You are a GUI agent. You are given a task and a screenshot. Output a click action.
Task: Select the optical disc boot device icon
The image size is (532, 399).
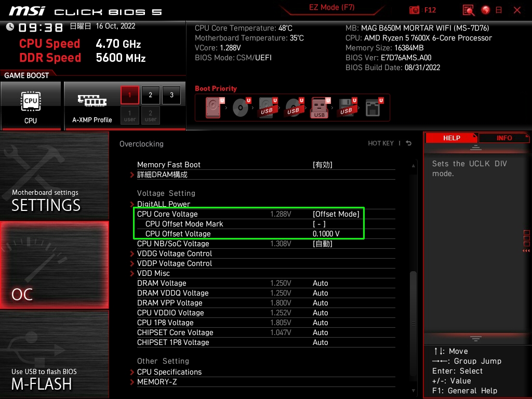[241, 108]
